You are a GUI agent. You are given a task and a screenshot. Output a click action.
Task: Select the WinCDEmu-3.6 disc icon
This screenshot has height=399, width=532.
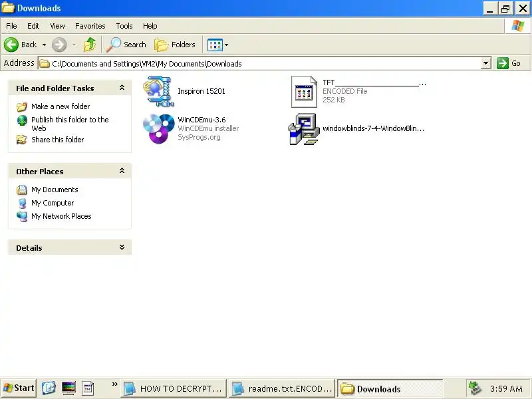(x=158, y=128)
